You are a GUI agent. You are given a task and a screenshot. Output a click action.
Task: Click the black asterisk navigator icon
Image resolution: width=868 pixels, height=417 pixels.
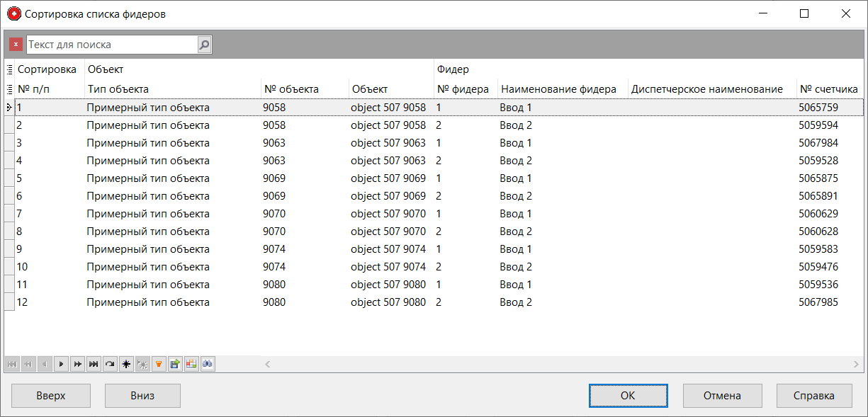[126, 364]
